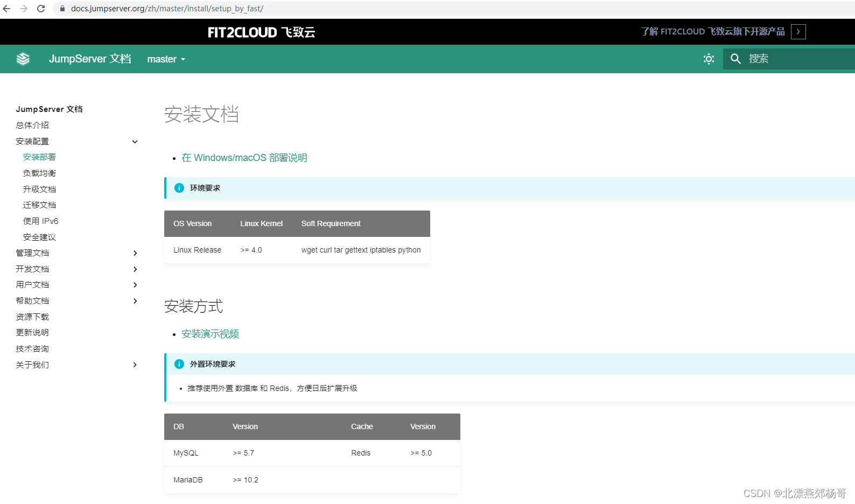Expand the 关于我们 sidebar section
Screen dimensions: 855x504
pyautogui.click(x=135, y=365)
